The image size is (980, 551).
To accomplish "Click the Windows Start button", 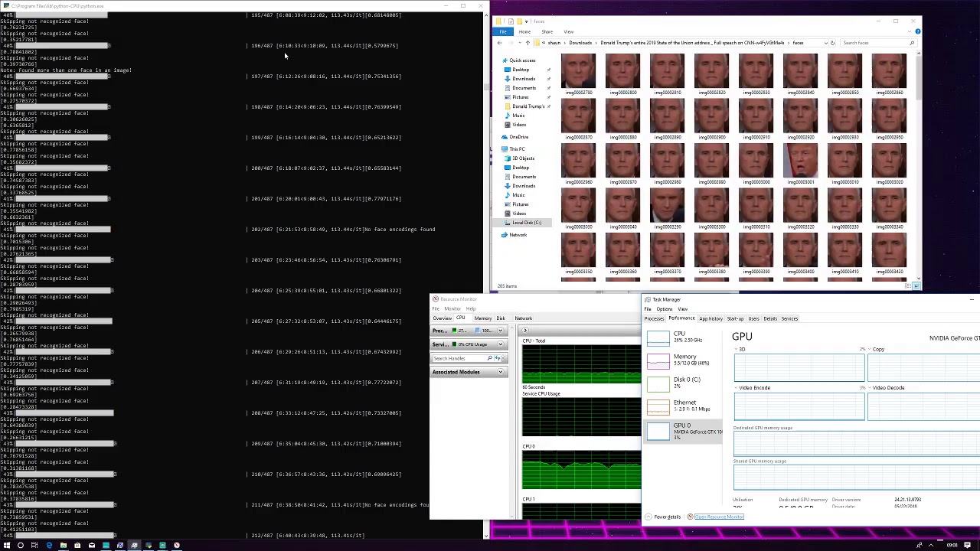I will [x=6, y=546].
